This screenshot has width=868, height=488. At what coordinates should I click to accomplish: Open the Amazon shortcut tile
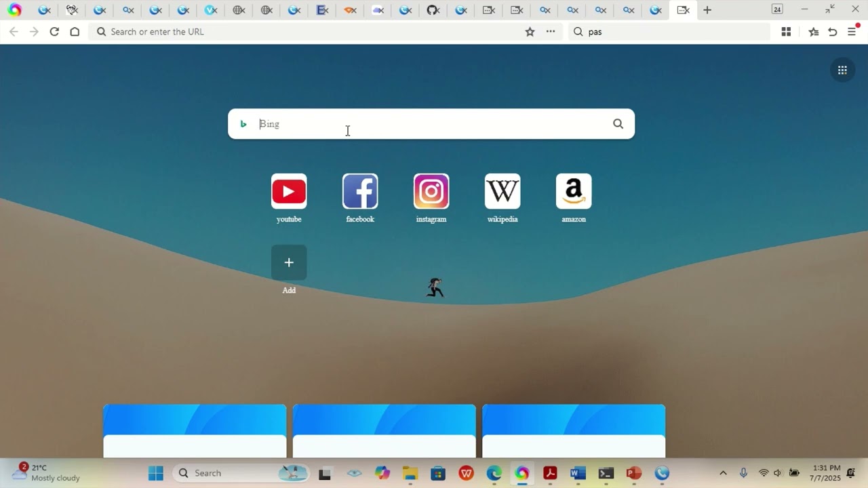574,191
